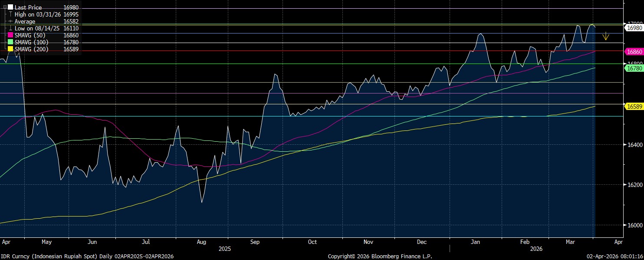This screenshot has height=260, width=644.
Task: Select the SMAVG (200) legend label
Action: [32, 49]
